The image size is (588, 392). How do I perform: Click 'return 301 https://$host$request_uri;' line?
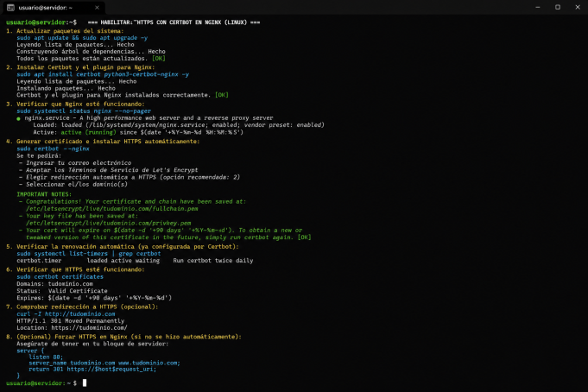[x=92, y=369]
